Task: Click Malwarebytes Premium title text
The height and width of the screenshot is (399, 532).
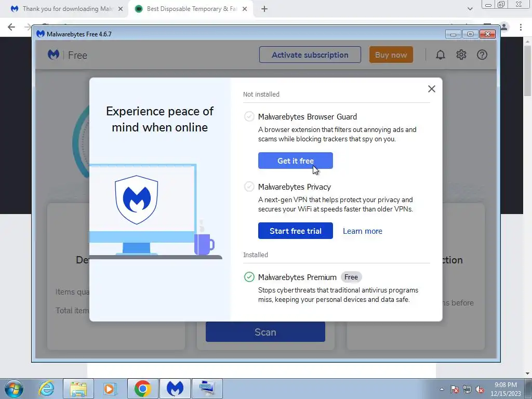Action: pos(297,277)
